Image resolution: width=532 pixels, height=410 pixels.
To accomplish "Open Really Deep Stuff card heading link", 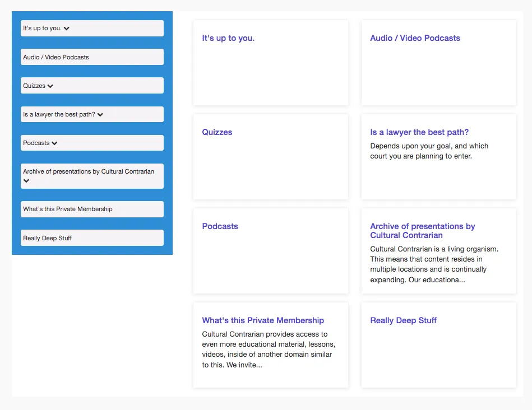I will click(403, 320).
